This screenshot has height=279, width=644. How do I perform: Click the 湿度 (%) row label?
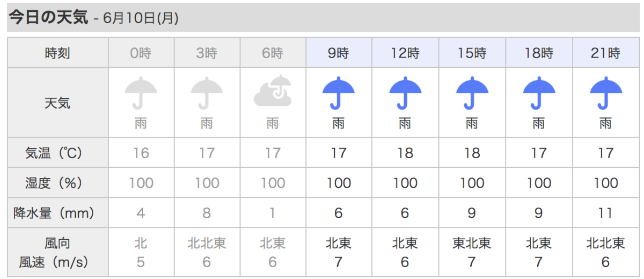point(58,183)
